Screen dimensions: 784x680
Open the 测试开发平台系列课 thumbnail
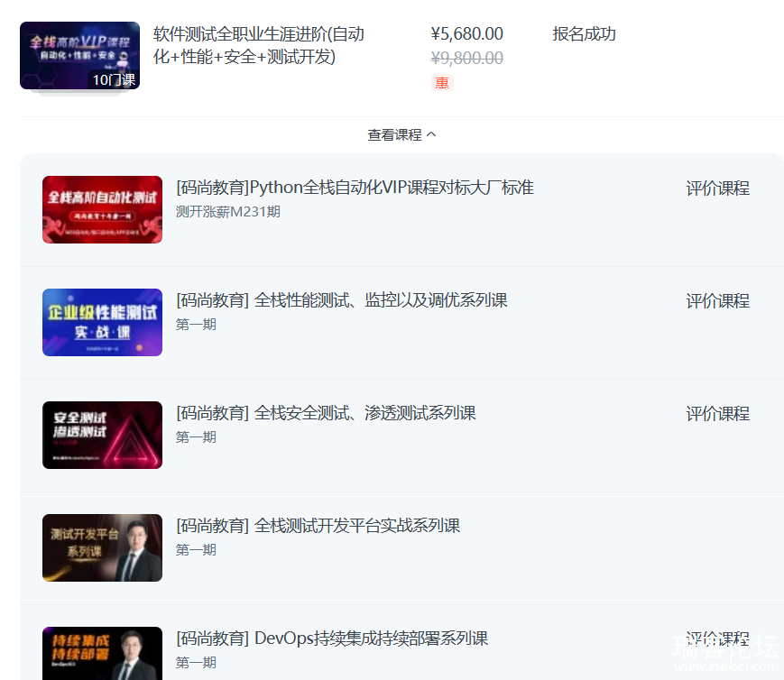click(103, 548)
